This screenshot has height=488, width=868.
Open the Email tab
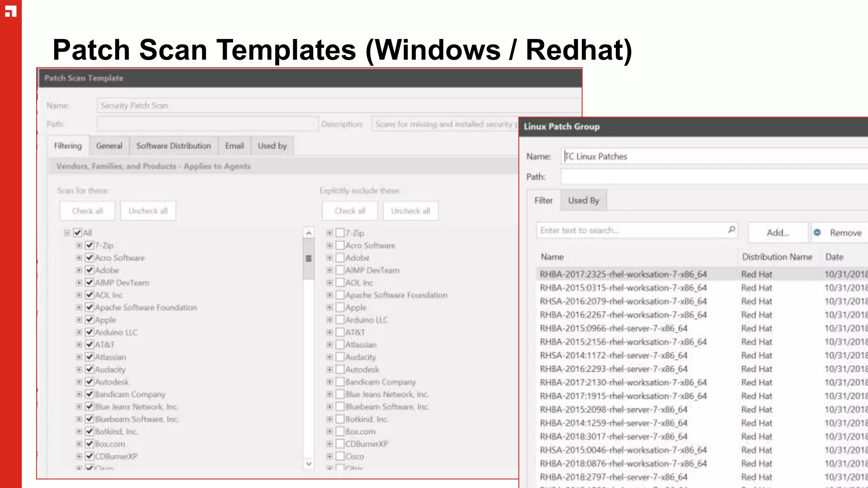234,146
